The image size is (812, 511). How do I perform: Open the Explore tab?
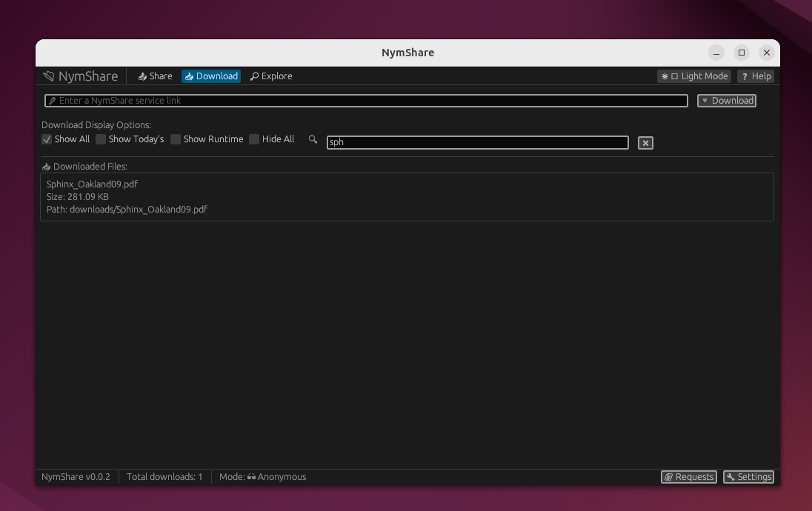point(271,76)
